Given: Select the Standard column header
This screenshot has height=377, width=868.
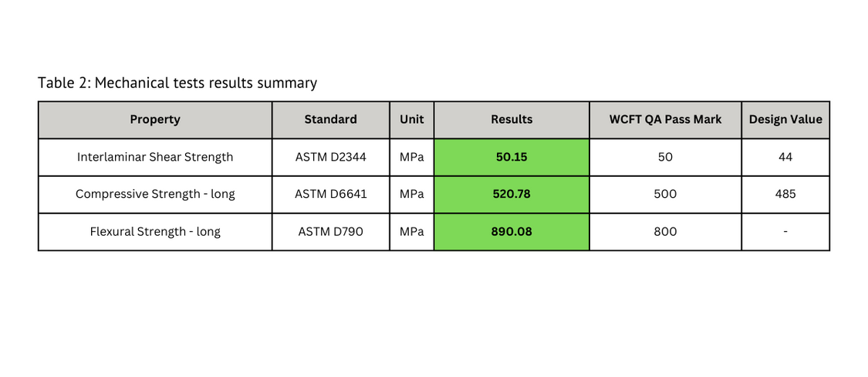Looking at the screenshot, I should (330, 120).
